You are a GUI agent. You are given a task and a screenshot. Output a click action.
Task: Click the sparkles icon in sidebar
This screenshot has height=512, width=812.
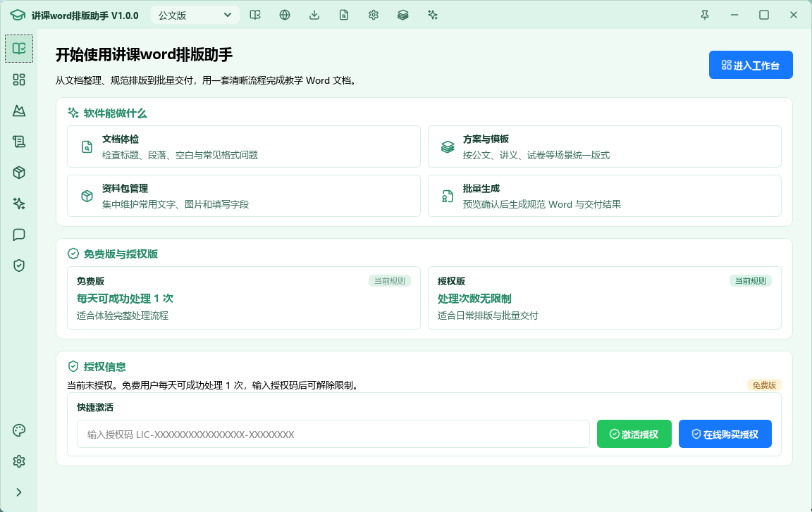coord(19,204)
